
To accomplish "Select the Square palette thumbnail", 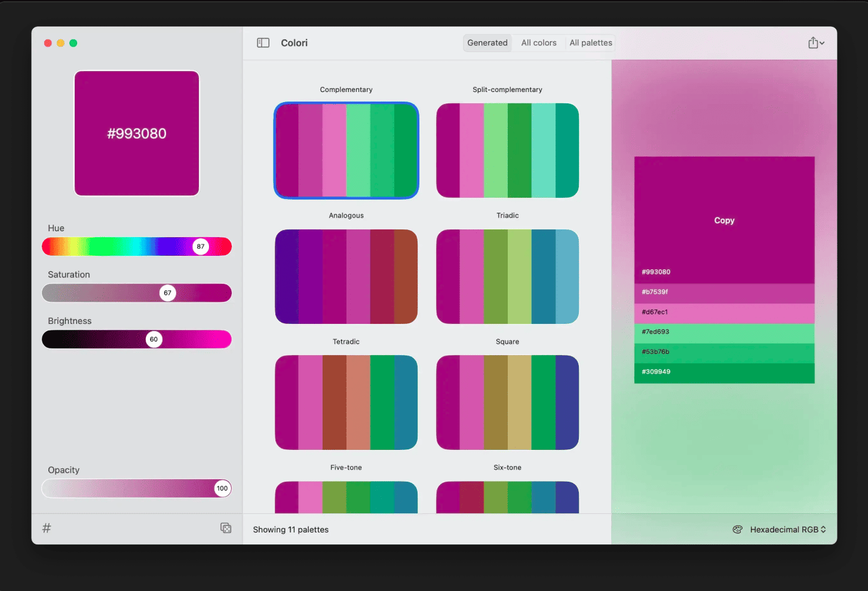I will tap(508, 403).
